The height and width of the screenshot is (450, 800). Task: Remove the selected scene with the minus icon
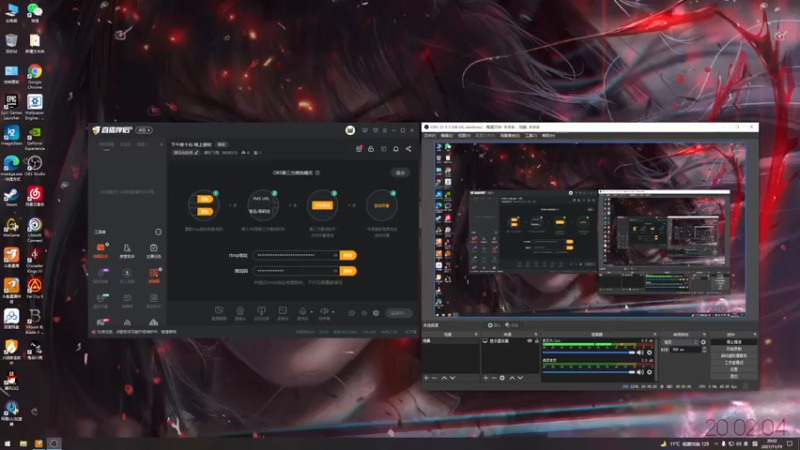[x=435, y=378]
